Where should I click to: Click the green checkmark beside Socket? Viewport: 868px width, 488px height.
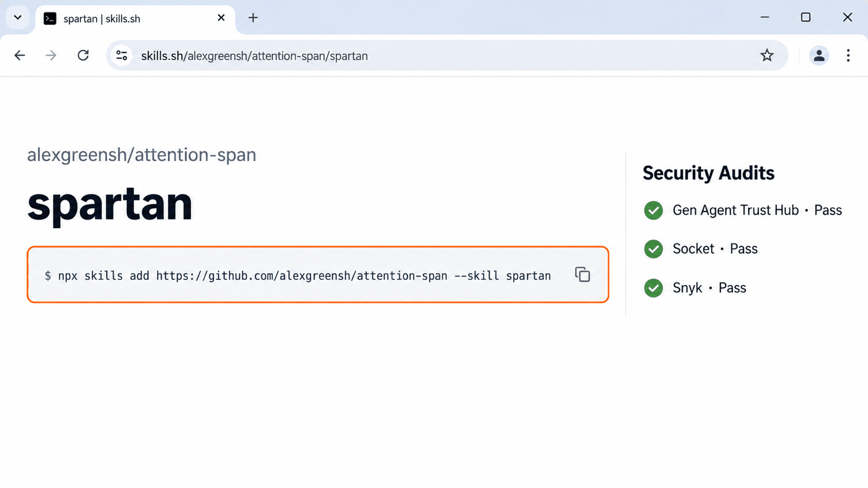click(653, 249)
